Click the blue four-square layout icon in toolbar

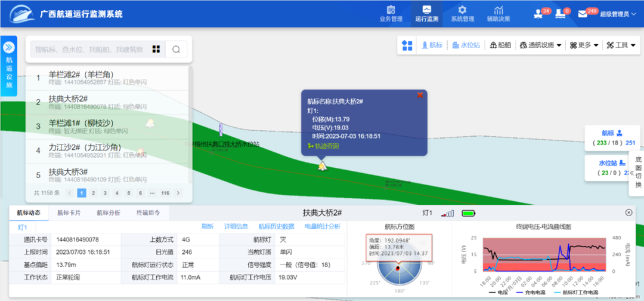tap(407, 45)
